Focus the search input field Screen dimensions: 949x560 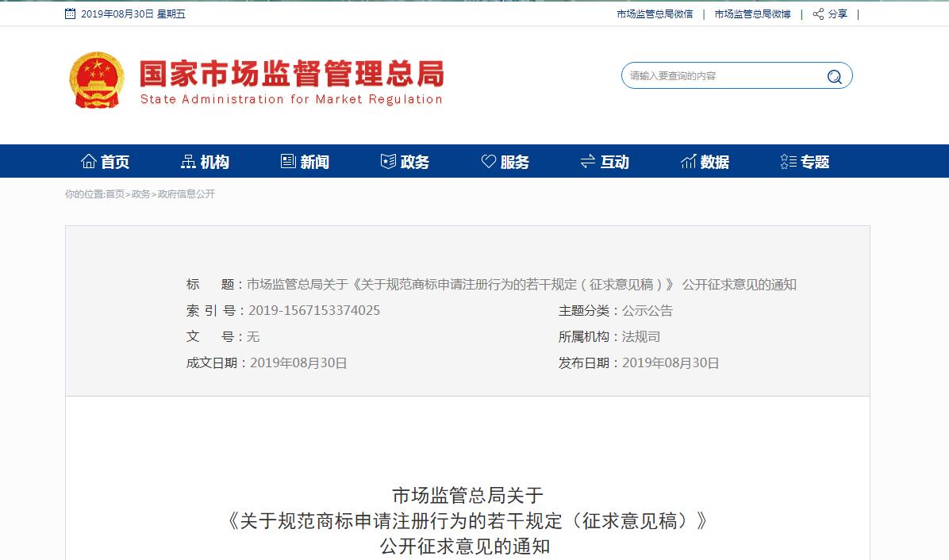pyautogui.click(x=722, y=76)
